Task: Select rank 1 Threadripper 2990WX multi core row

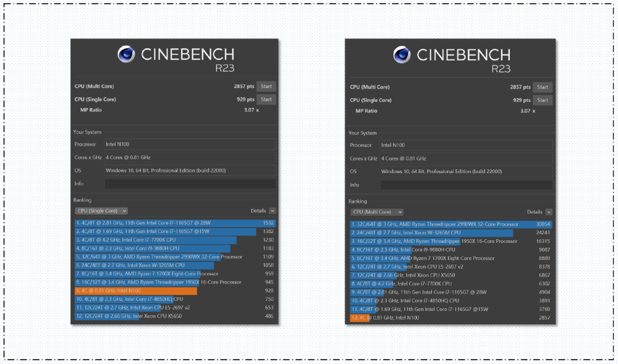Action: click(451, 224)
